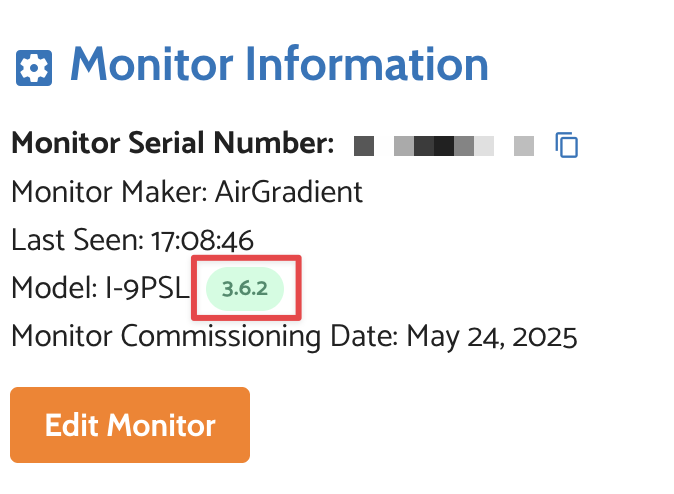
Task: Click the green 3.6.2 firmware version badge
Action: pos(245,289)
